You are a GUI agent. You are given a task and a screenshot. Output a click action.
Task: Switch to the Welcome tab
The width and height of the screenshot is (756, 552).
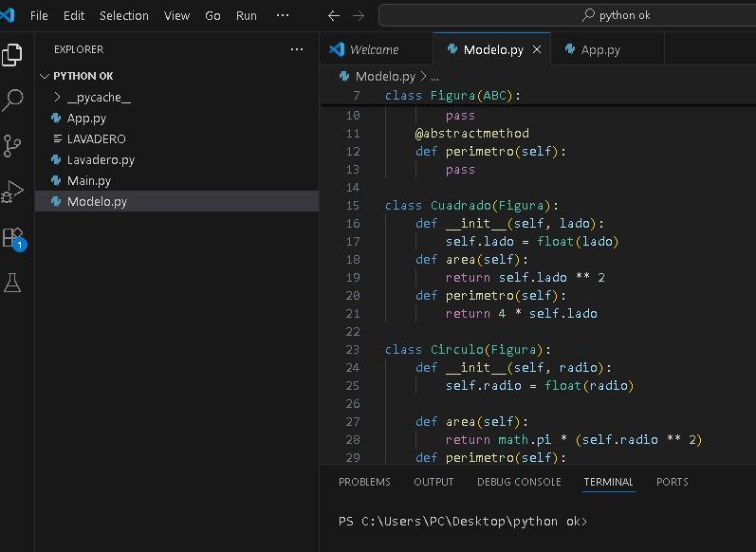pyautogui.click(x=376, y=49)
